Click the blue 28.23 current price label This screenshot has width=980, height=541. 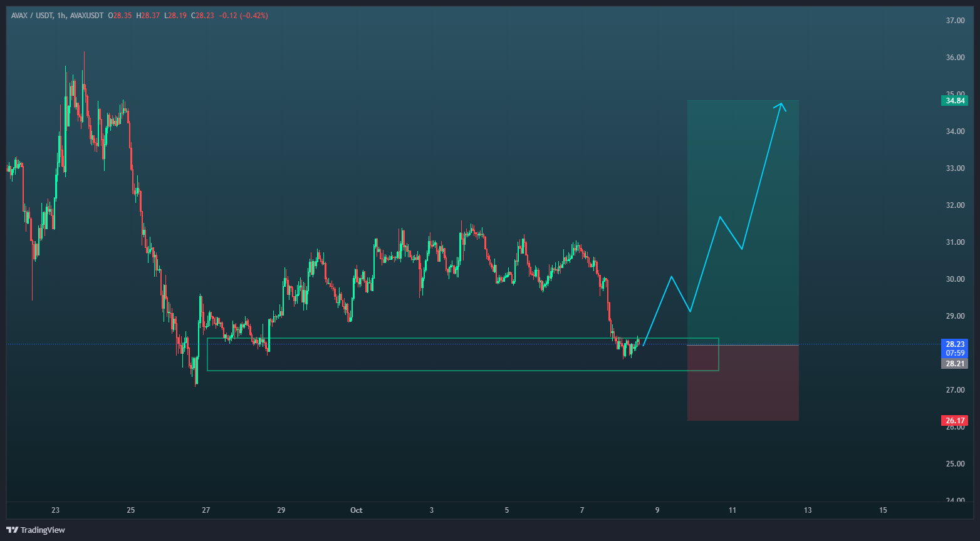click(955, 344)
